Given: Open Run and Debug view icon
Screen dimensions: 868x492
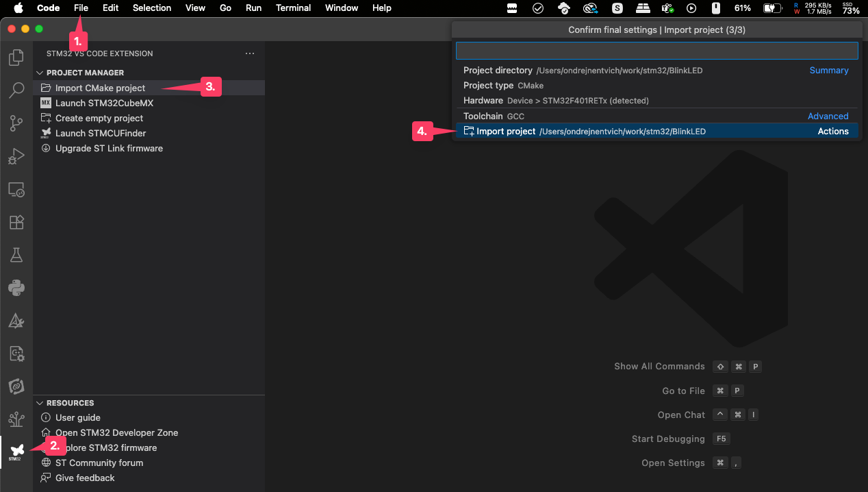Looking at the screenshot, I should 16,157.
